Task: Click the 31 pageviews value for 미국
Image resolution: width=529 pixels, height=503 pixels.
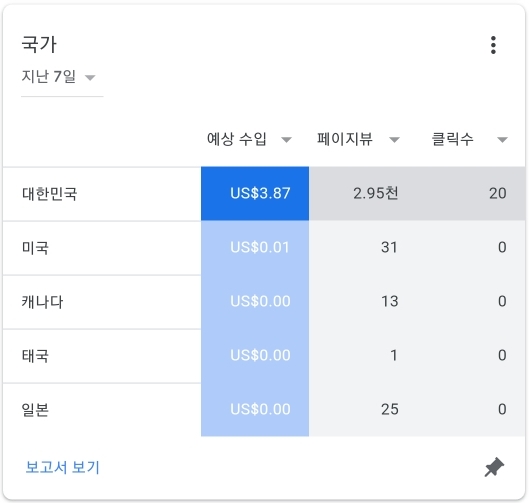Action: click(390, 247)
